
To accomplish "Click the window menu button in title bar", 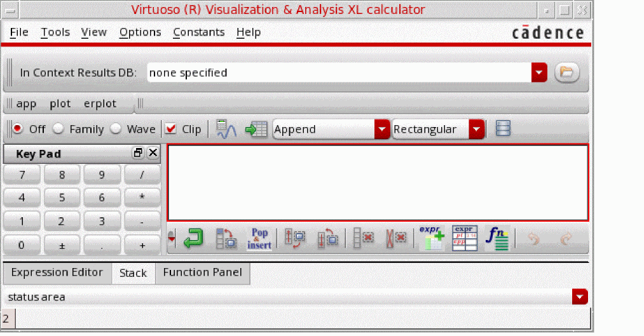I will click(x=10, y=11).
